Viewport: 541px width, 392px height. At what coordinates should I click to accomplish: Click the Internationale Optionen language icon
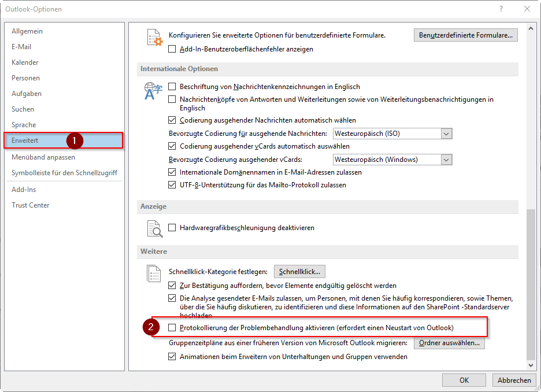tap(154, 91)
